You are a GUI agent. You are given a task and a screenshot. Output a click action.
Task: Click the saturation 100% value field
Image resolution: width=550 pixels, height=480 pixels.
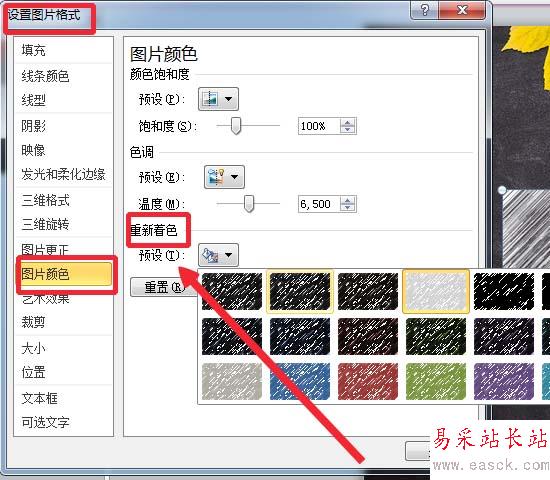click(319, 126)
